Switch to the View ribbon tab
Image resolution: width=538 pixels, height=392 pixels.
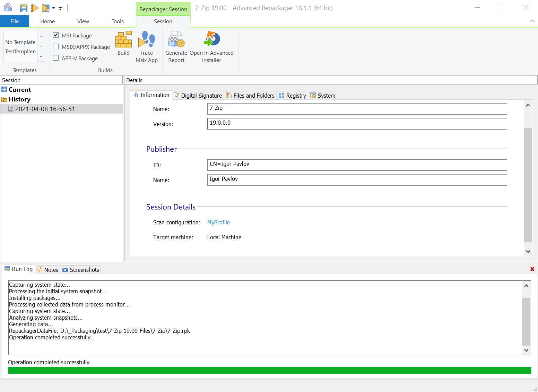click(x=83, y=21)
